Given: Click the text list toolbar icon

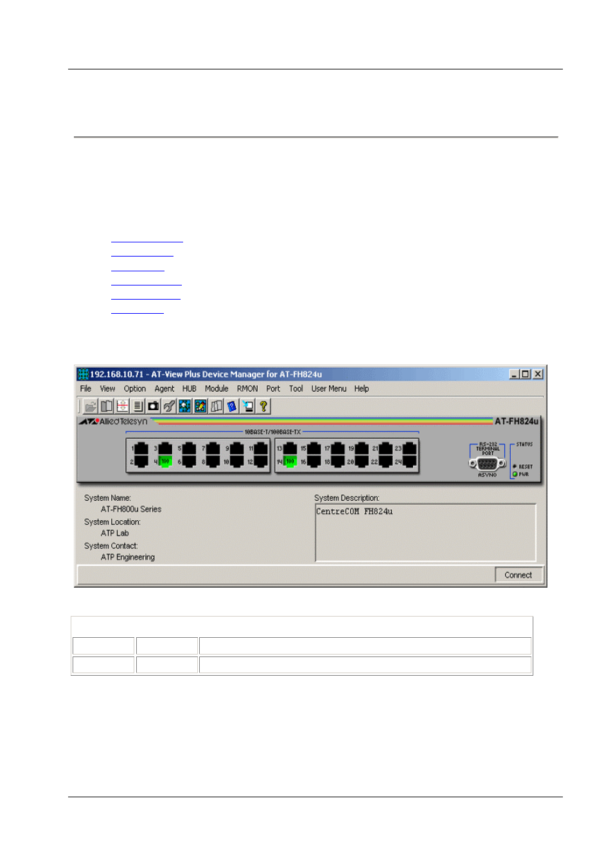Looking at the screenshot, I should (138, 406).
